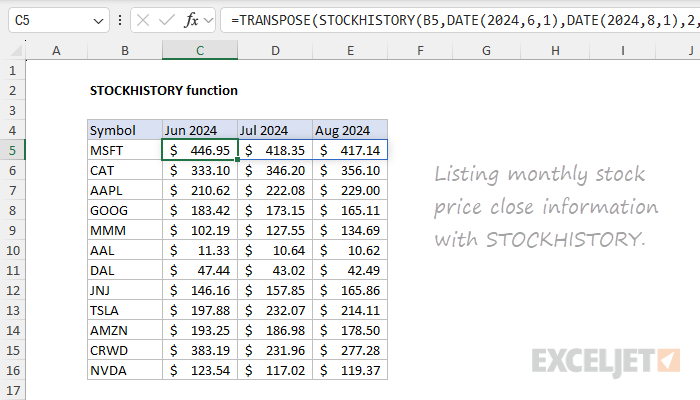Click the cell with $ 165.11
Image resolution: width=700 pixels, height=400 pixels.
coord(350,210)
